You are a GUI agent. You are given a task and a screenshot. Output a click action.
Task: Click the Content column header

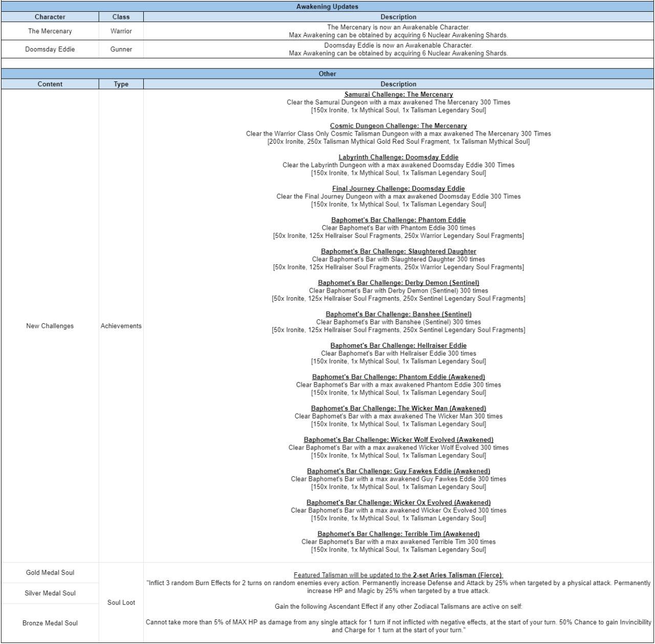(50, 84)
